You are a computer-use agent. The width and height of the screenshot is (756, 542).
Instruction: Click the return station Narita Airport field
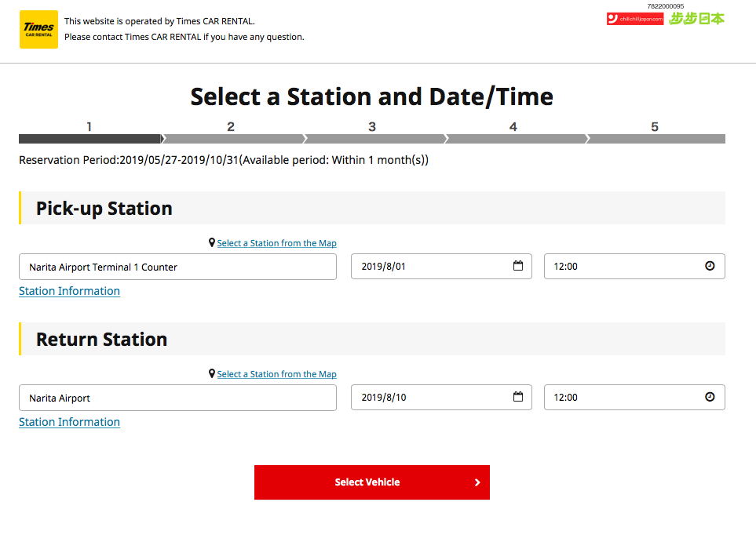[x=177, y=398]
